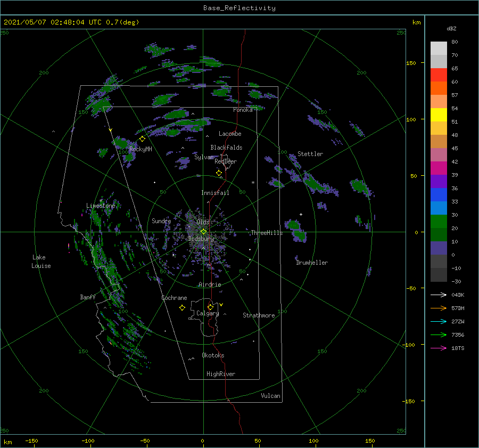Click the yellow radar-site diamond at Olds
This screenshot has width=479, height=448.
tap(203, 232)
